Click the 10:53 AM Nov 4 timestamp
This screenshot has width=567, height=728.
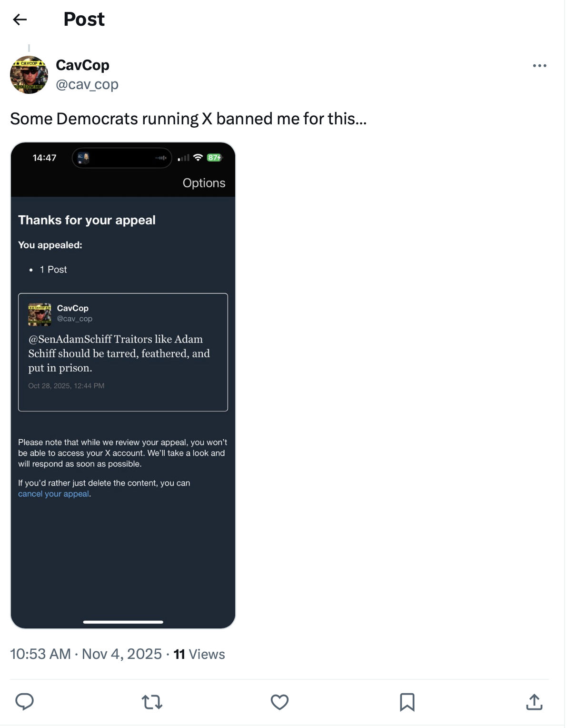(x=86, y=654)
